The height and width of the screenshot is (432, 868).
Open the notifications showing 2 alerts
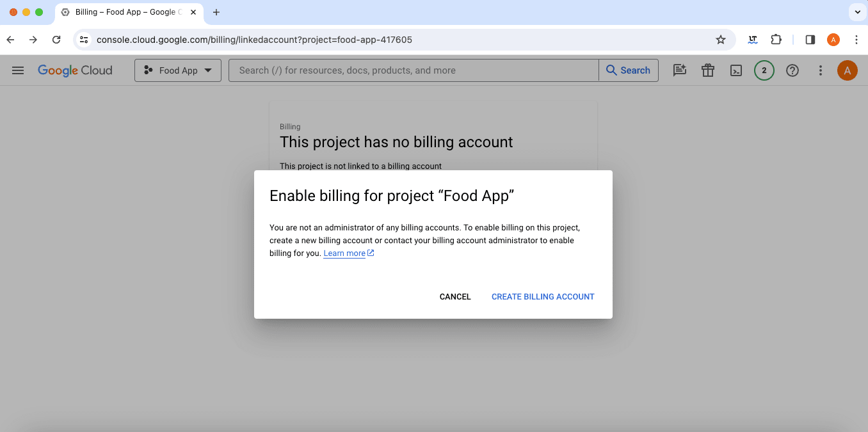pyautogui.click(x=764, y=70)
